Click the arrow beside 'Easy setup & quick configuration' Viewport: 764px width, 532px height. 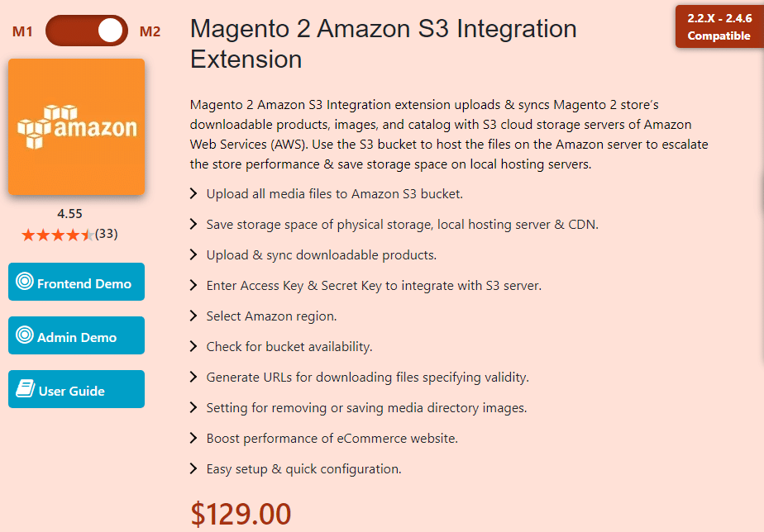[x=192, y=468]
